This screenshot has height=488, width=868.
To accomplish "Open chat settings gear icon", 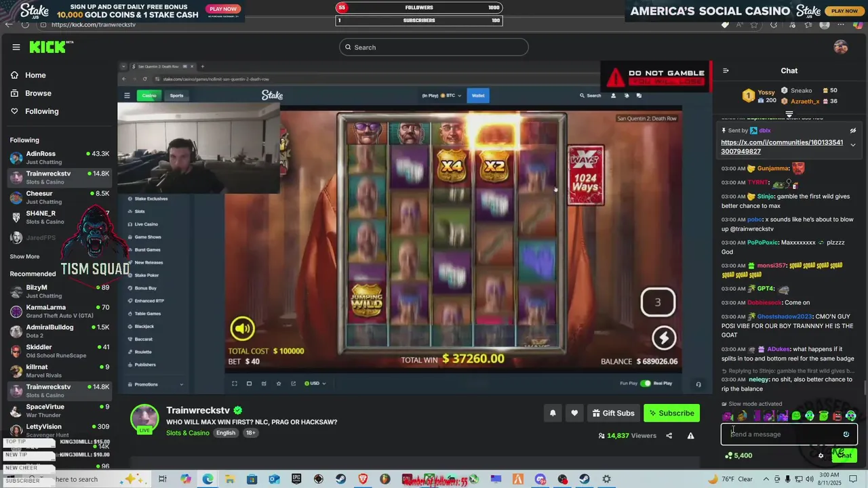I will point(821,455).
